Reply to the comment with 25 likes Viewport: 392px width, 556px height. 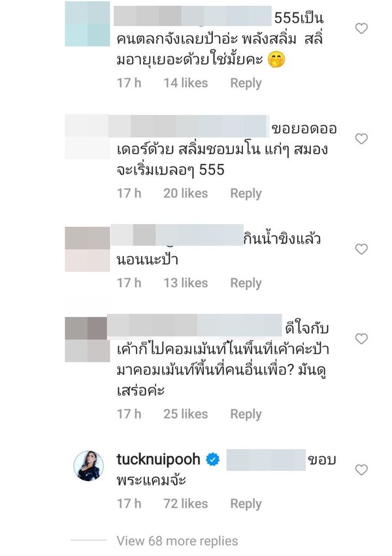(246, 414)
